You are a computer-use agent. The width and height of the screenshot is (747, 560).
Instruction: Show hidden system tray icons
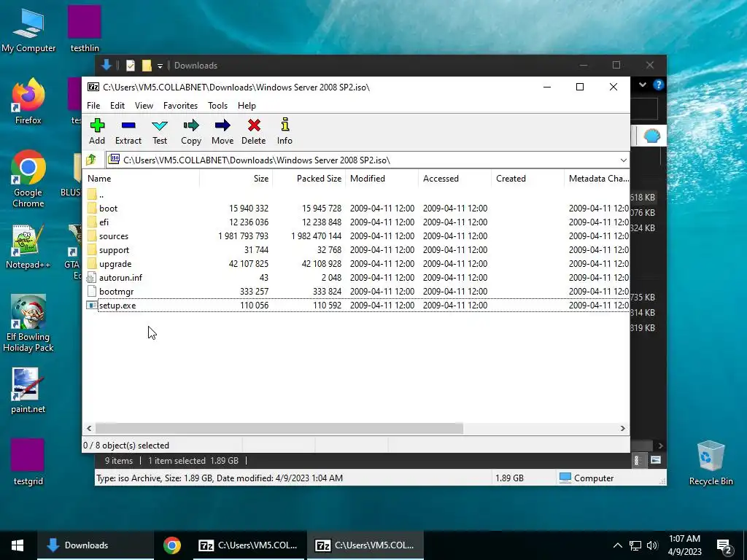[617, 545]
